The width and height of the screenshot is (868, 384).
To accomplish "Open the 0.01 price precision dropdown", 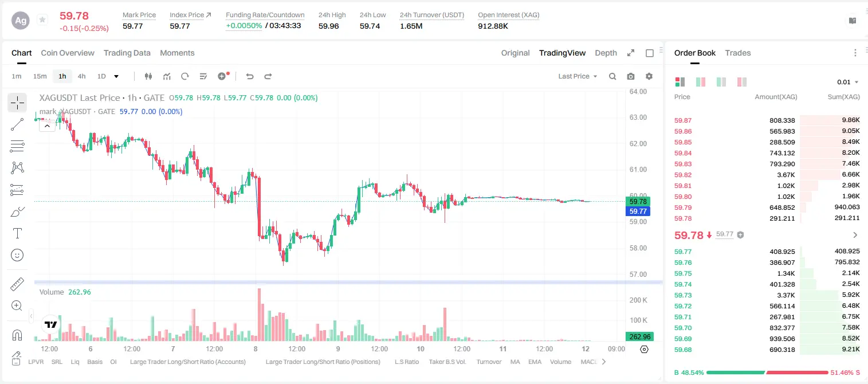I will [x=847, y=82].
